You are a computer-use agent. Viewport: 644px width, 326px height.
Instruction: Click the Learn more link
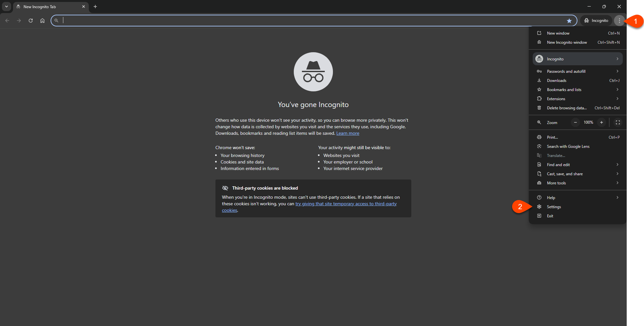(x=348, y=133)
